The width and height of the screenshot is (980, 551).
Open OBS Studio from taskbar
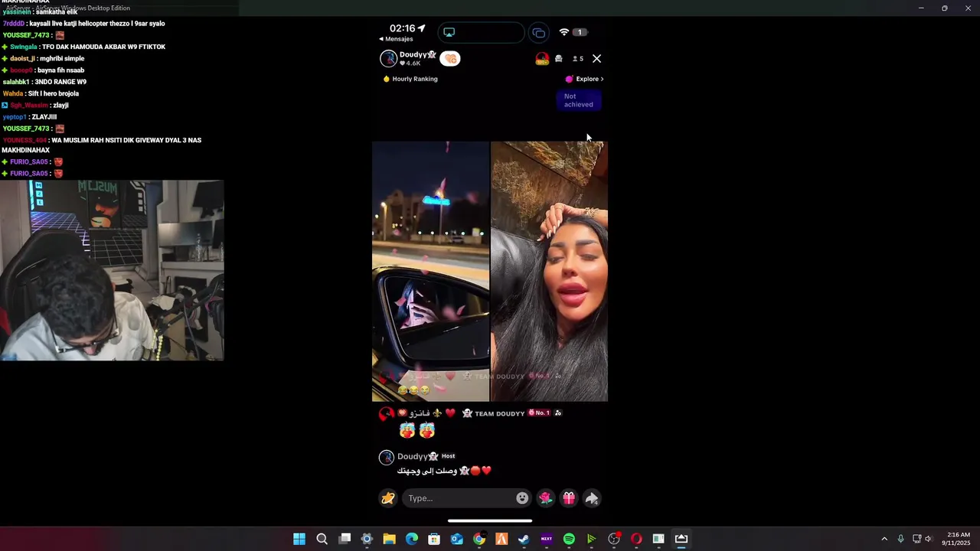(x=614, y=539)
